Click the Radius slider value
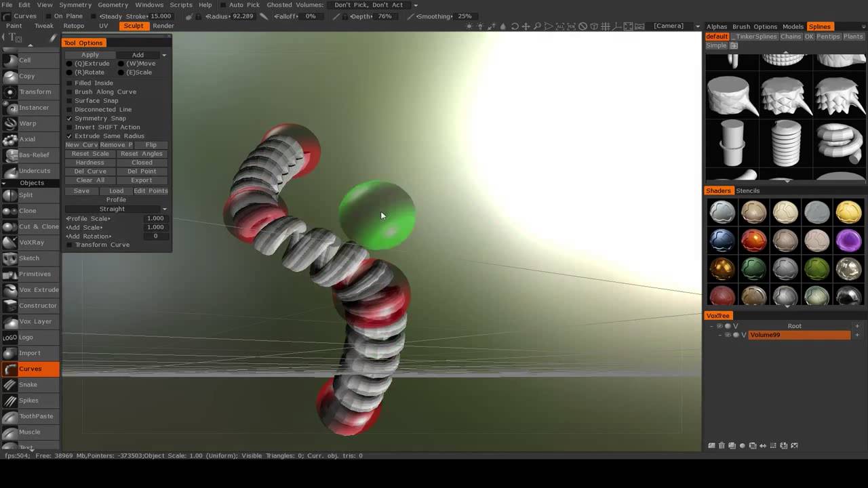Screen dimensions: 868x488 click(x=243, y=16)
